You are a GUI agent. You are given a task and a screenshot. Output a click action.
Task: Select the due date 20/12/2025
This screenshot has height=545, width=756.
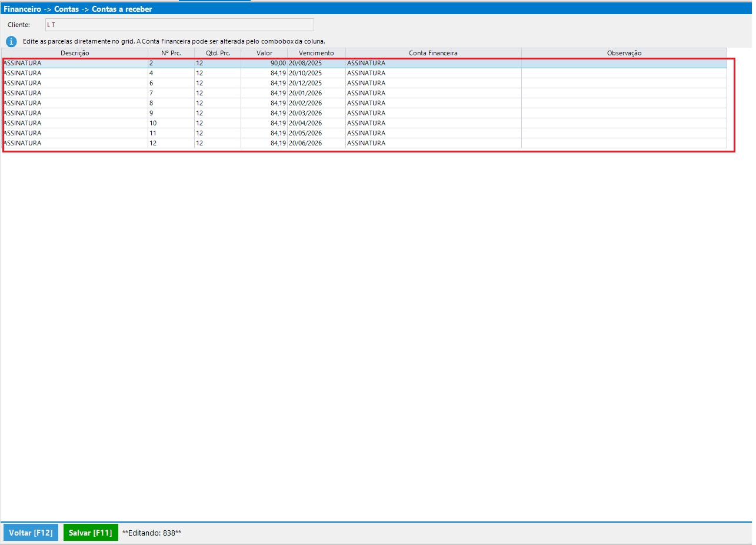coord(317,83)
